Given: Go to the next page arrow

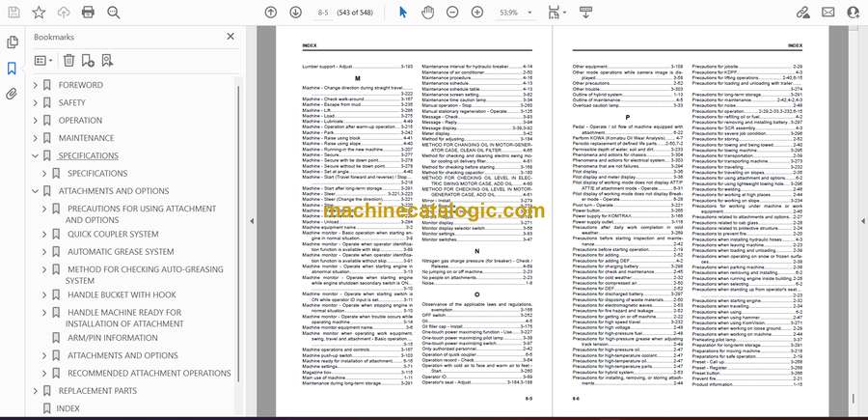Looking at the screenshot, I should coord(296,13).
